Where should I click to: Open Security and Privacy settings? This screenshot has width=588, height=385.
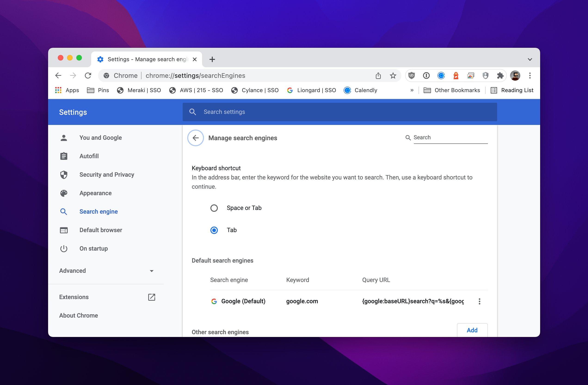tap(107, 175)
